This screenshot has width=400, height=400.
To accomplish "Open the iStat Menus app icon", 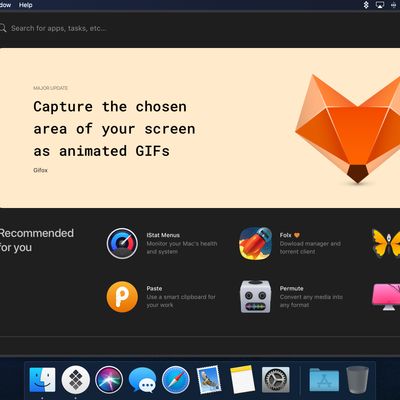I will 122,243.
